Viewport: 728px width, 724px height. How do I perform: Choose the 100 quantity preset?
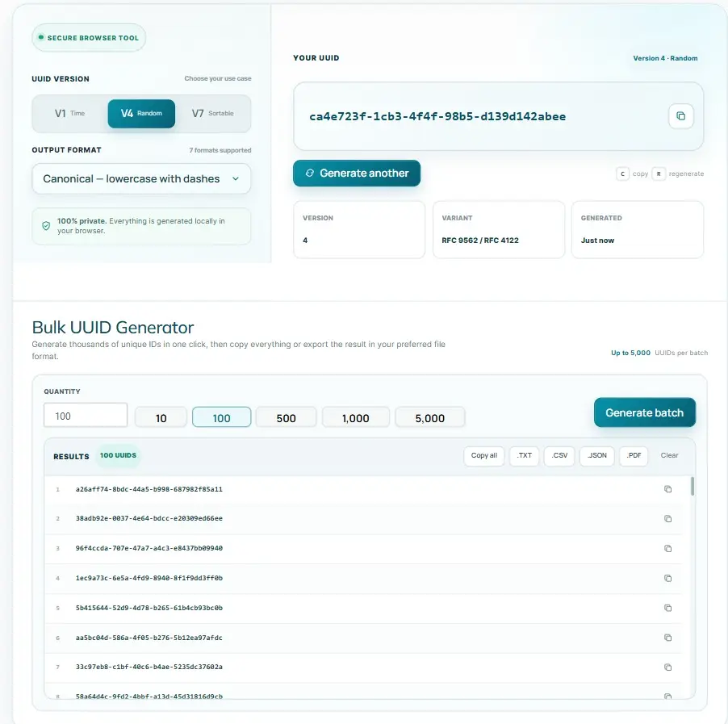[221, 418]
